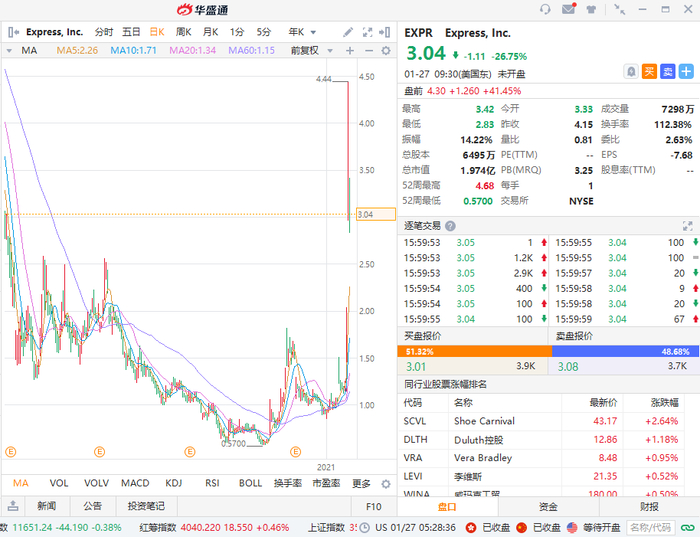The height and width of the screenshot is (537, 700).
Task: Click the 名称/代码 search field
Action: tap(650, 528)
